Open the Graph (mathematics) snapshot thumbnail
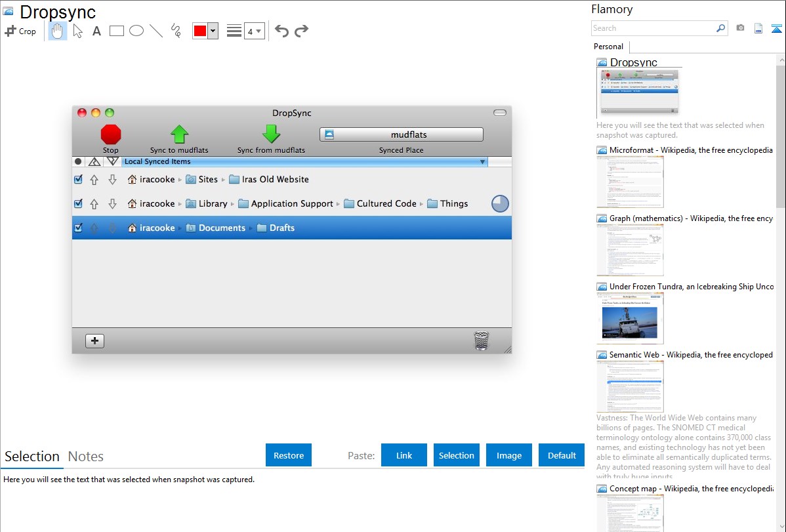 (x=630, y=250)
